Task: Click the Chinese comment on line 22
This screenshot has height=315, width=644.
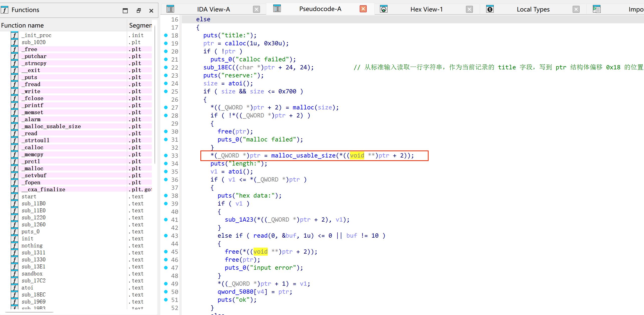Action: pyautogui.click(x=499, y=67)
